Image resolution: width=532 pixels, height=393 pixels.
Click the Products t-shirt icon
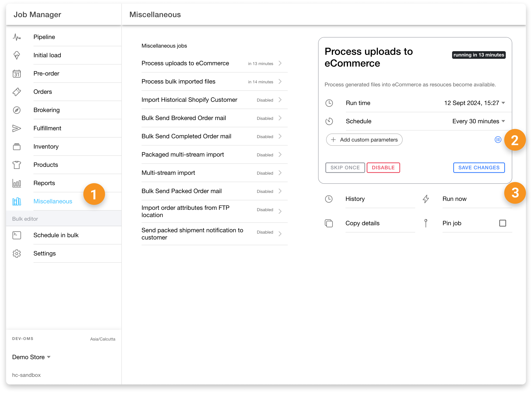[x=17, y=165]
